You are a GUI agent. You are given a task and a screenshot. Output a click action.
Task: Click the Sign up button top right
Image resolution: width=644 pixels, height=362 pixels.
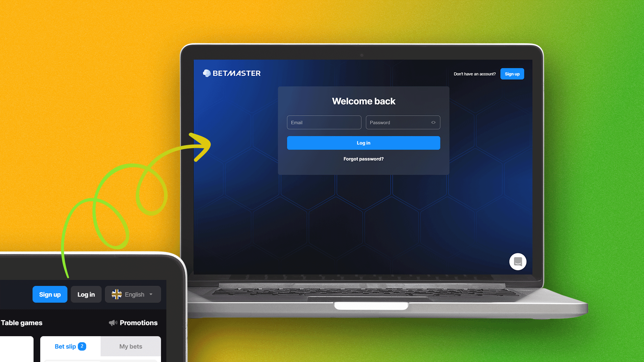(512, 73)
